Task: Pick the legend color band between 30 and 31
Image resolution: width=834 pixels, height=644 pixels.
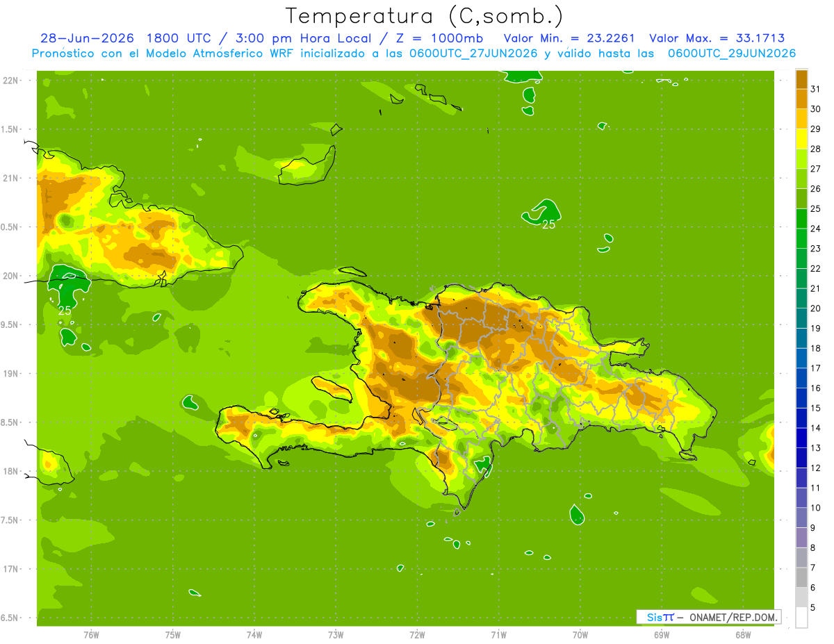Action: (x=801, y=99)
